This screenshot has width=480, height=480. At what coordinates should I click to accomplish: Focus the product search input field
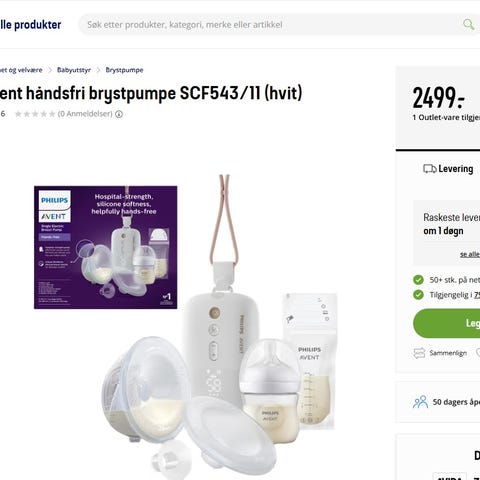pyautogui.click(x=270, y=24)
